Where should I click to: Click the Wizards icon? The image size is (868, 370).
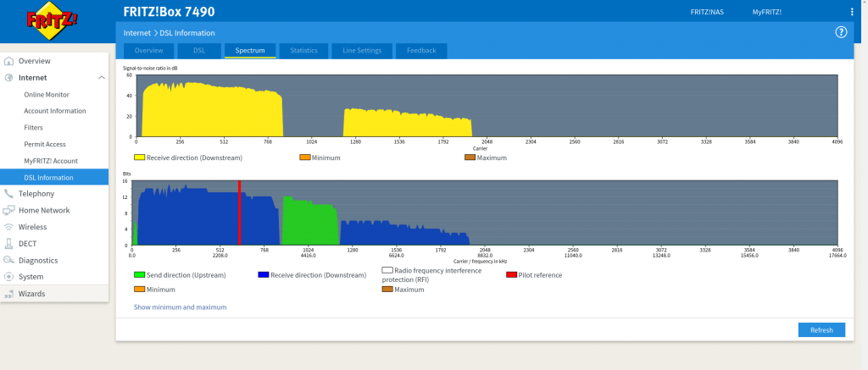point(8,294)
